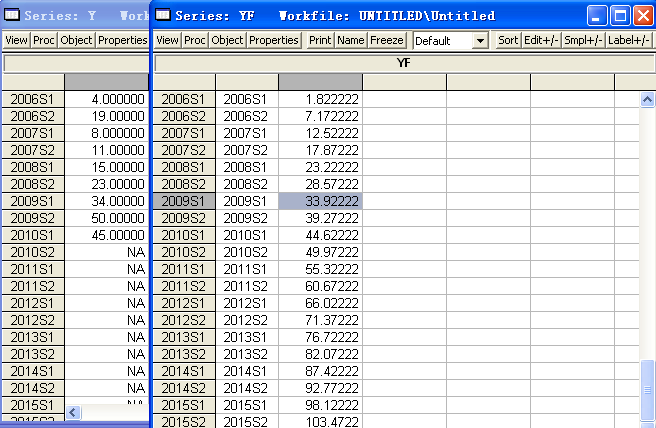Select Y value 19.00000
Image resolution: width=656 pixels, height=428 pixels.
107,116
